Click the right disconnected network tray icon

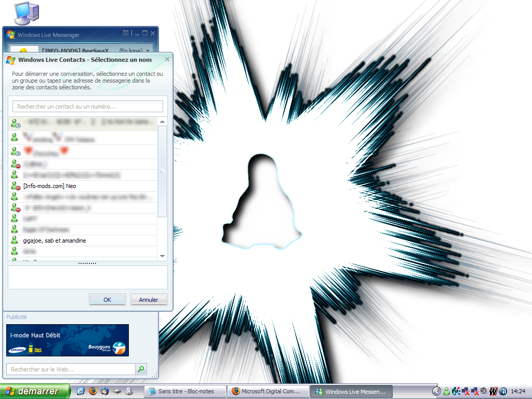(474, 392)
